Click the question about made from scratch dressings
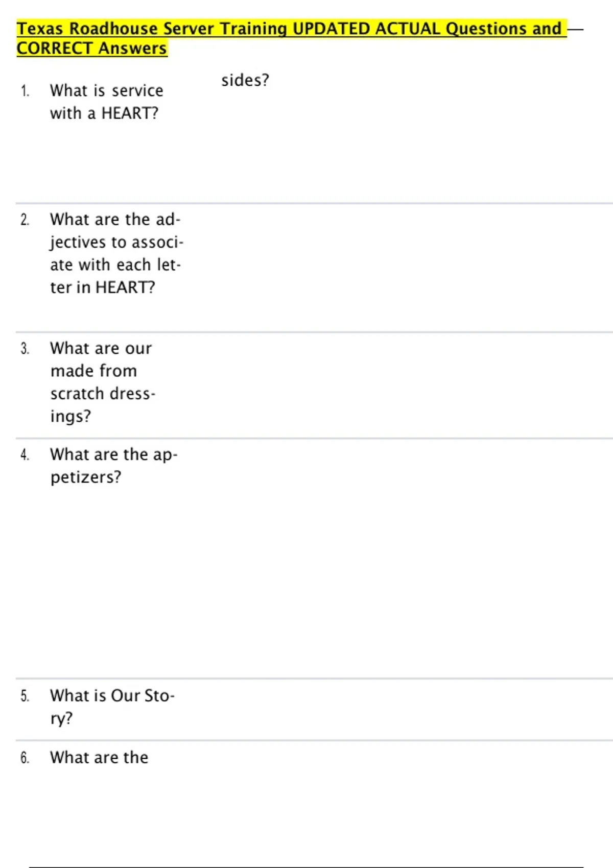Viewport: 613px width, 868px height. point(101,382)
